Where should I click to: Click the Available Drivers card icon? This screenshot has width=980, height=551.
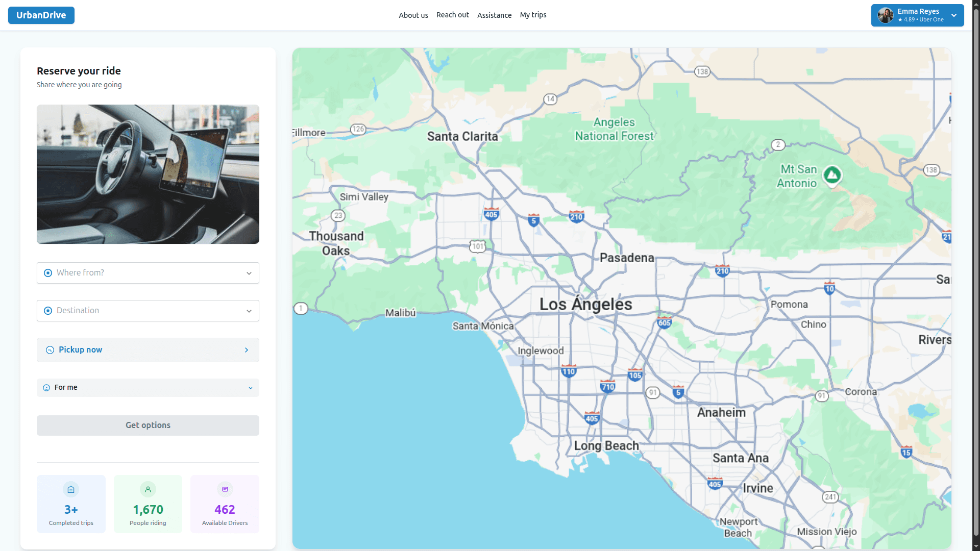point(225,489)
